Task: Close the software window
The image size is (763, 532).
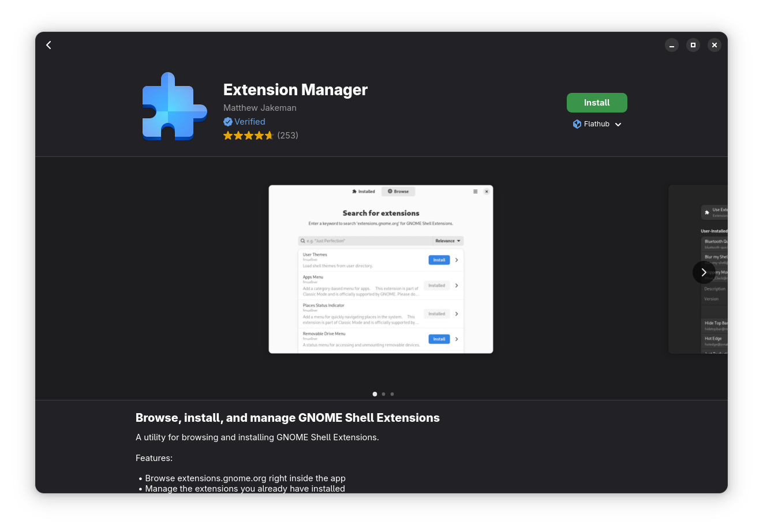Action: pos(715,45)
